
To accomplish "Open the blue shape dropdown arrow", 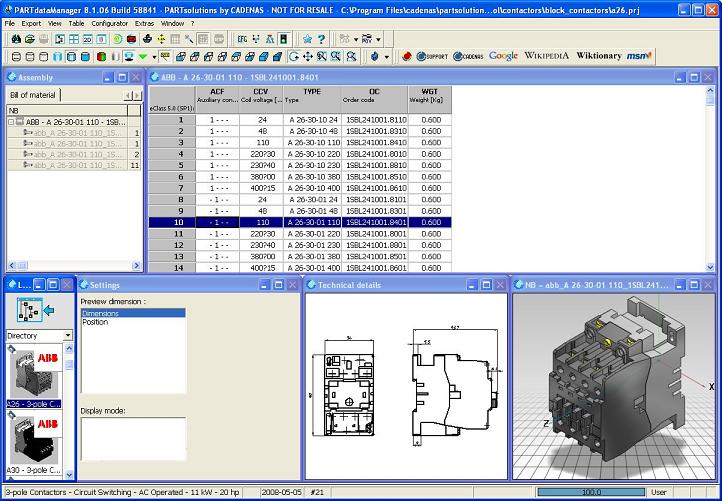I will coord(386,57).
